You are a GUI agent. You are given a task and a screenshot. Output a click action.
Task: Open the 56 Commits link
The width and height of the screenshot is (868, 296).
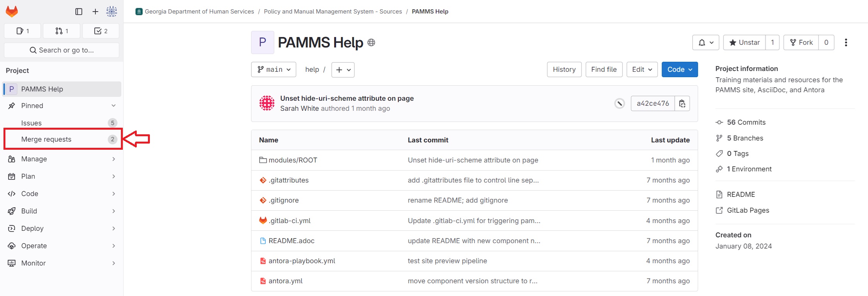point(746,122)
